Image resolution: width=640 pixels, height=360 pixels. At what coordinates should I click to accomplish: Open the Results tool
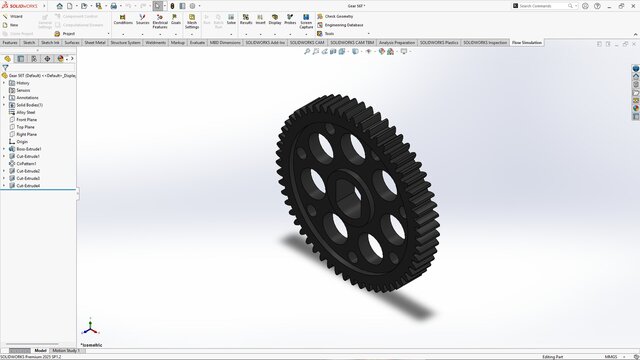tap(246, 19)
